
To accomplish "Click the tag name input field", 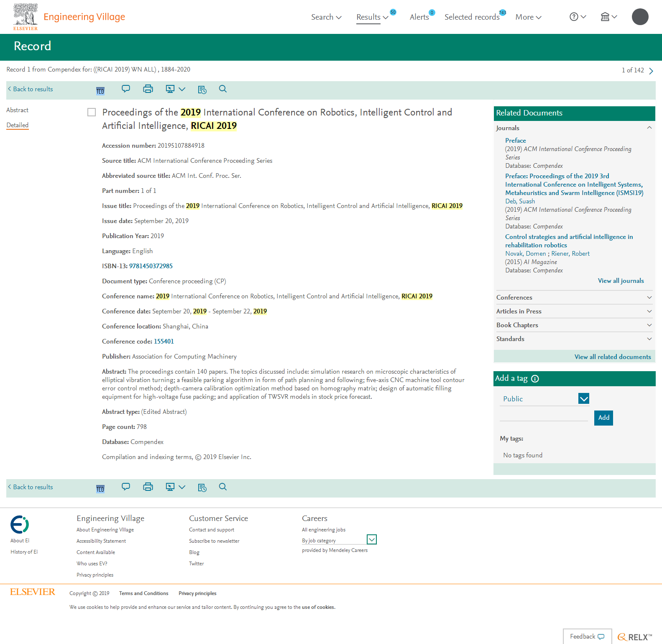I will [x=544, y=416].
